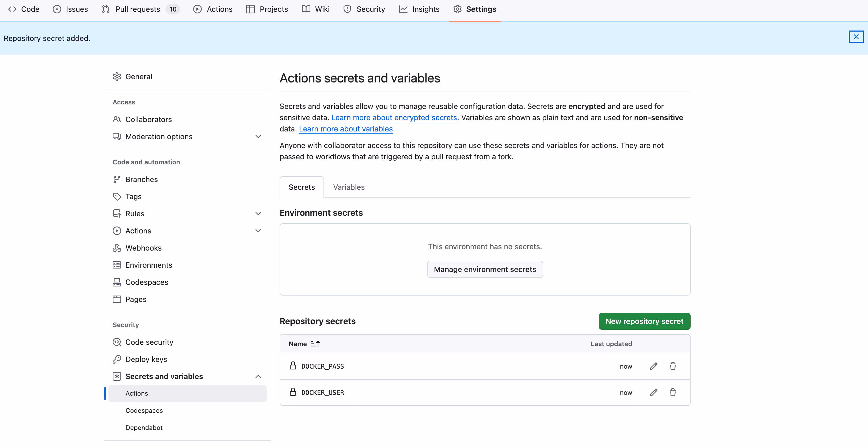Expand the Actions sidebar section chevron
868x446 pixels.
point(258,230)
